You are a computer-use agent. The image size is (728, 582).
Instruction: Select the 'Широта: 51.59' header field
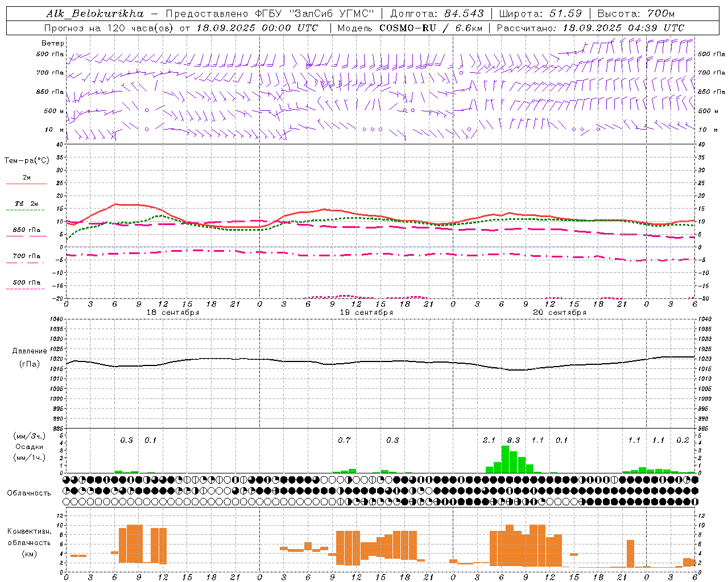click(540, 14)
